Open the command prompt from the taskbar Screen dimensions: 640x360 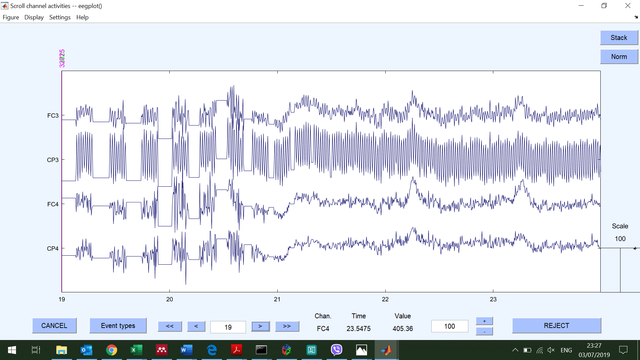click(261, 350)
